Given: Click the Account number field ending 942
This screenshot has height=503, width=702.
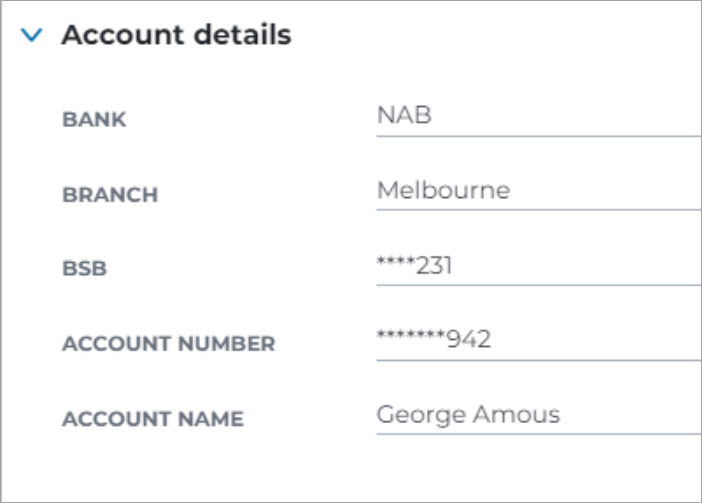Looking at the screenshot, I should click(539, 341).
